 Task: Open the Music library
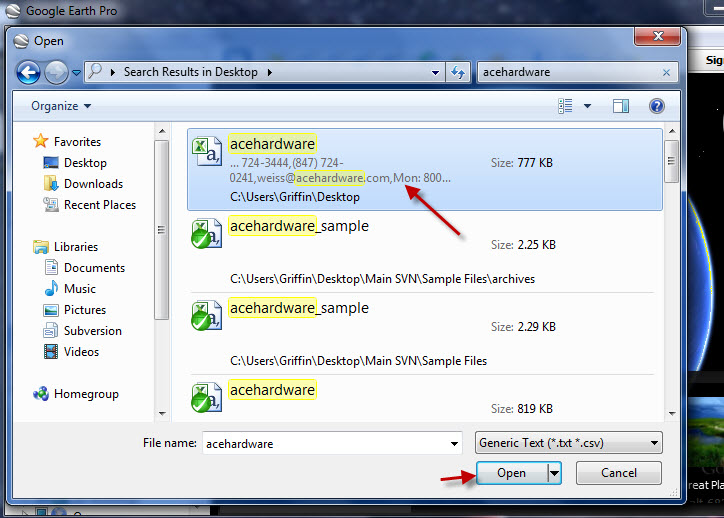tap(80, 289)
